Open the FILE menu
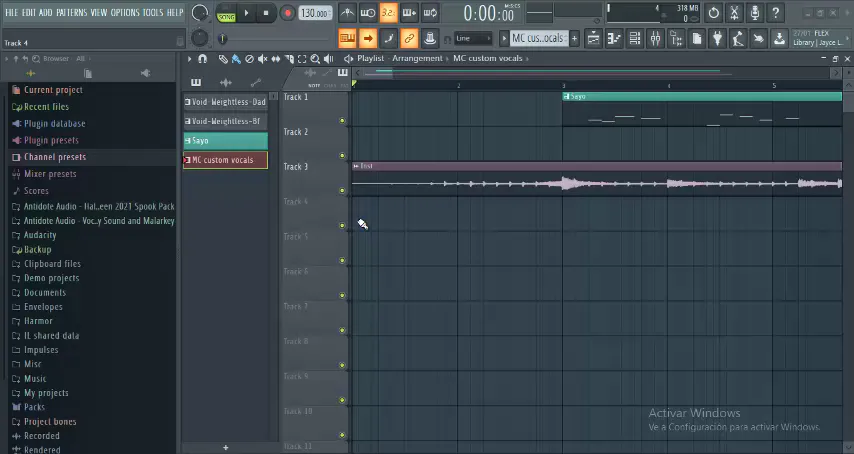Viewport: 854px width, 454px height. pyautogui.click(x=11, y=13)
